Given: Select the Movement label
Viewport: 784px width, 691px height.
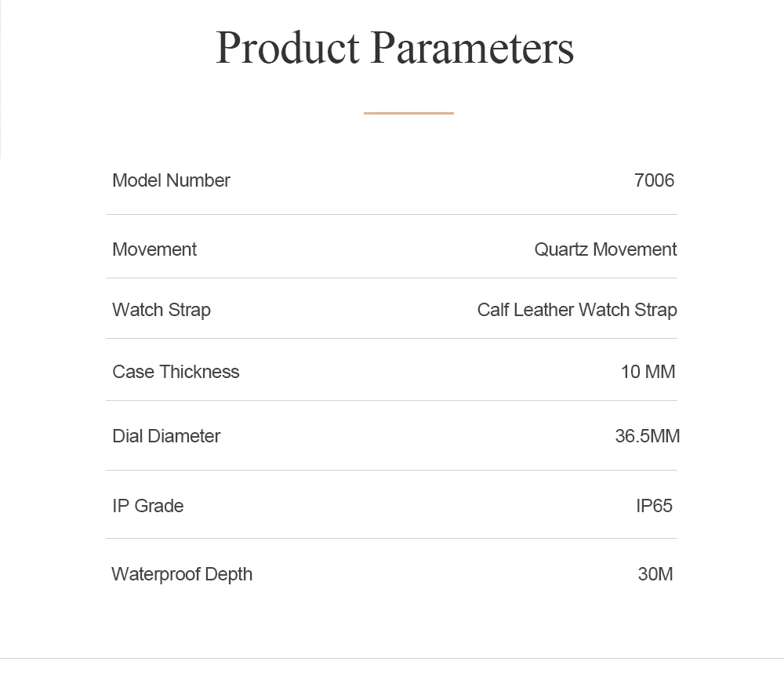Looking at the screenshot, I should [154, 249].
